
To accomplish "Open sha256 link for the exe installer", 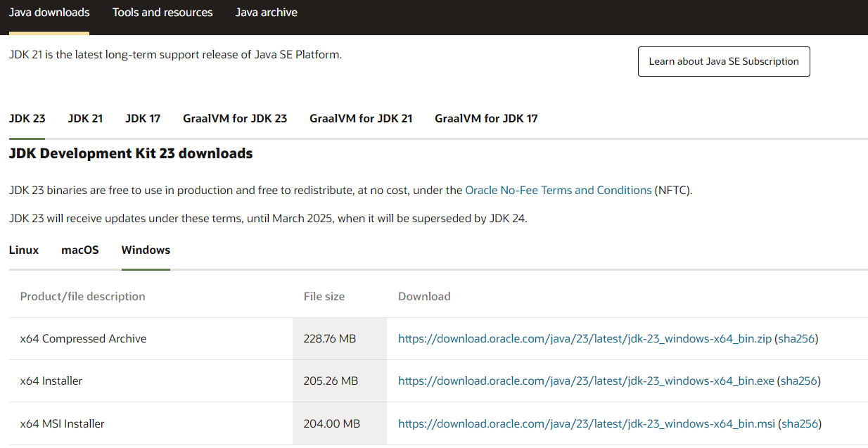I will click(799, 381).
